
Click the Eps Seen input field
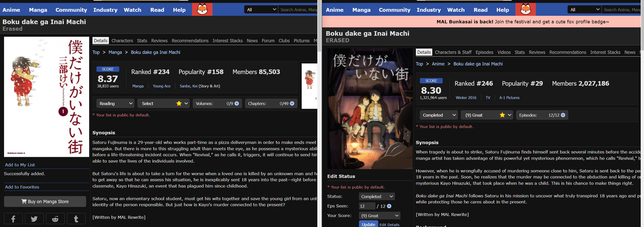point(367,206)
